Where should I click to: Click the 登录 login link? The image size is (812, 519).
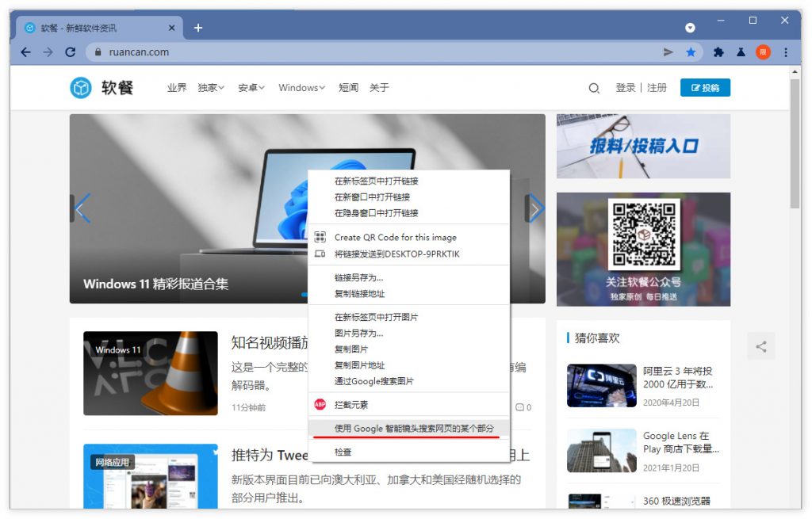pos(626,88)
